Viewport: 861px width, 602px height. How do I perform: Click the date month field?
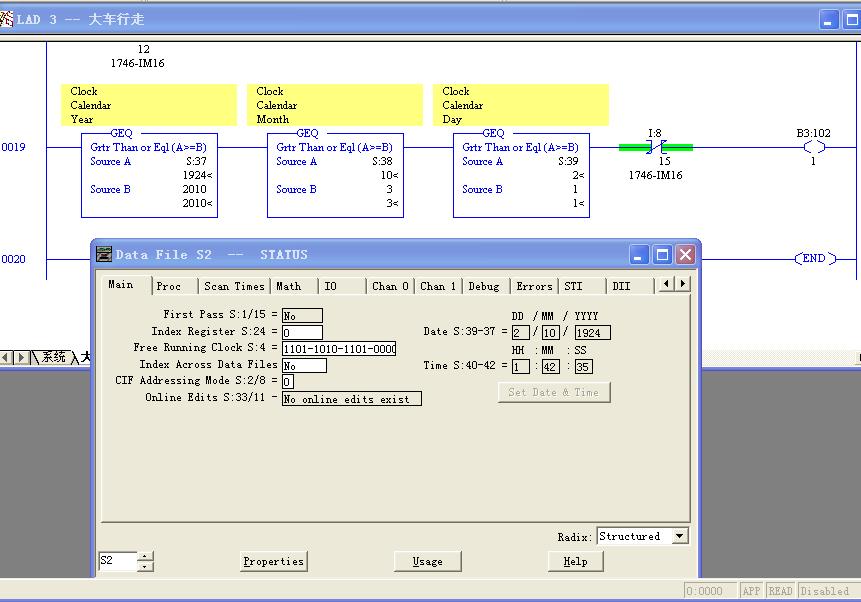[x=550, y=333]
